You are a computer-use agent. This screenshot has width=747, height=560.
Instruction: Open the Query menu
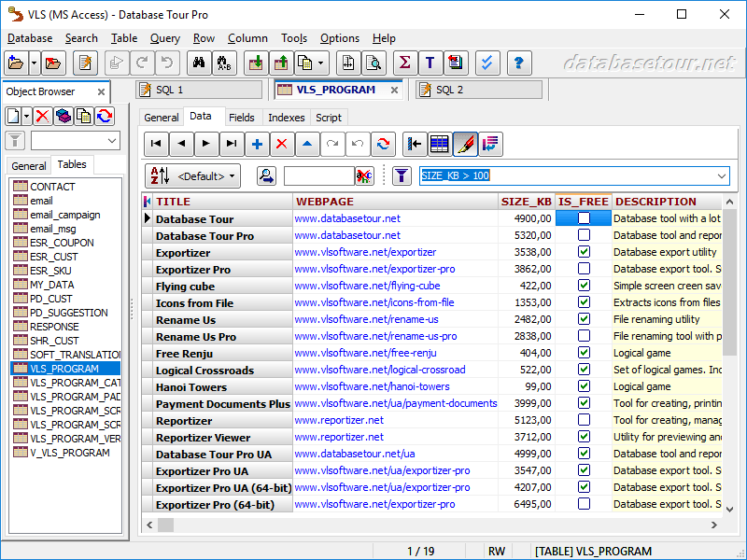(164, 38)
